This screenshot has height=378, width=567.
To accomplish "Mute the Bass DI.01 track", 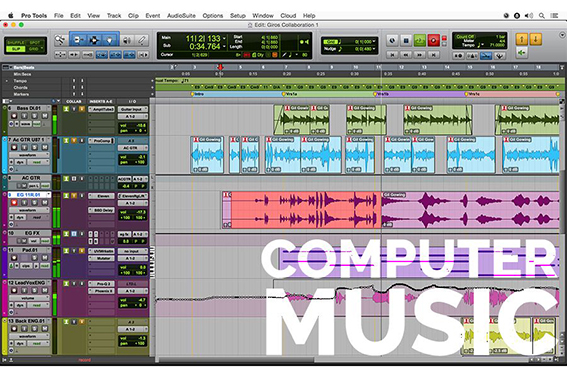I will (x=45, y=116).
